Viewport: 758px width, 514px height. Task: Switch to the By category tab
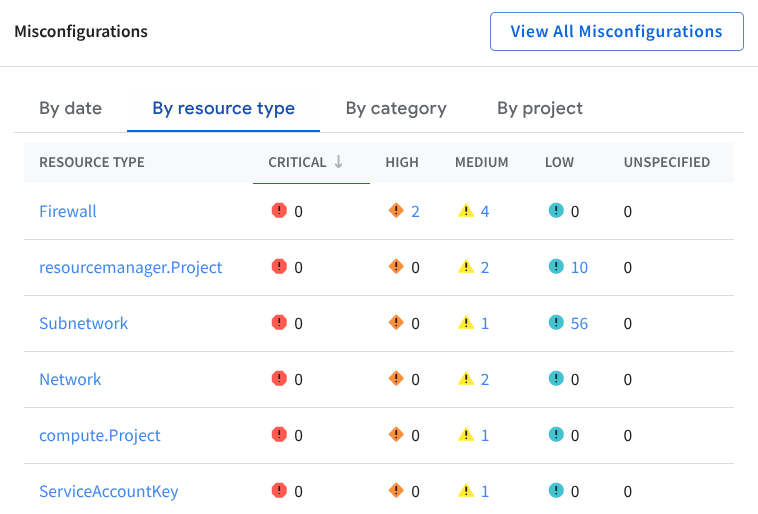(396, 108)
